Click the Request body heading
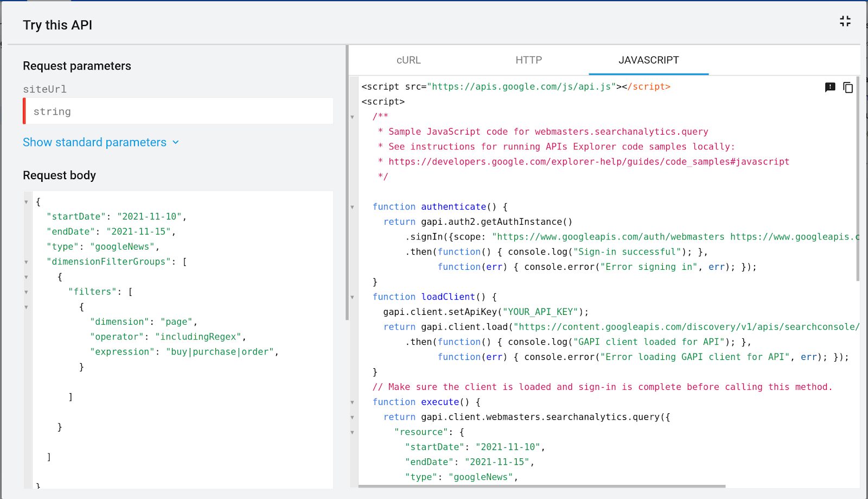 59,175
